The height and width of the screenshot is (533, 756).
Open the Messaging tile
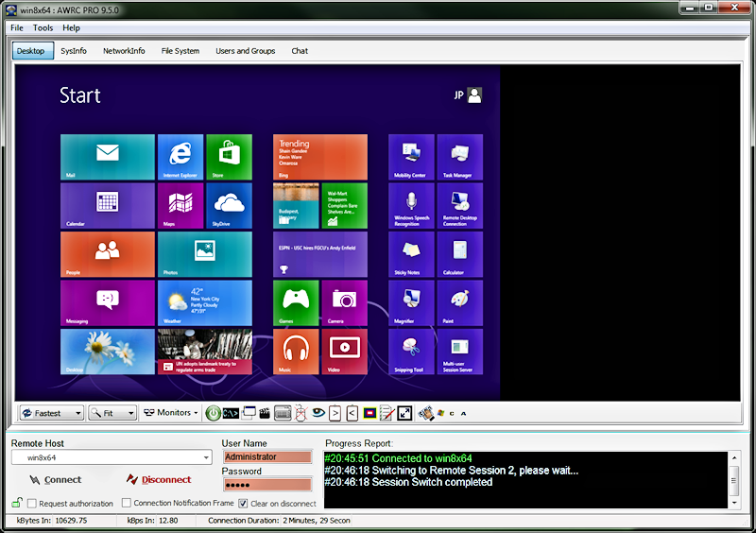click(108, 303)
